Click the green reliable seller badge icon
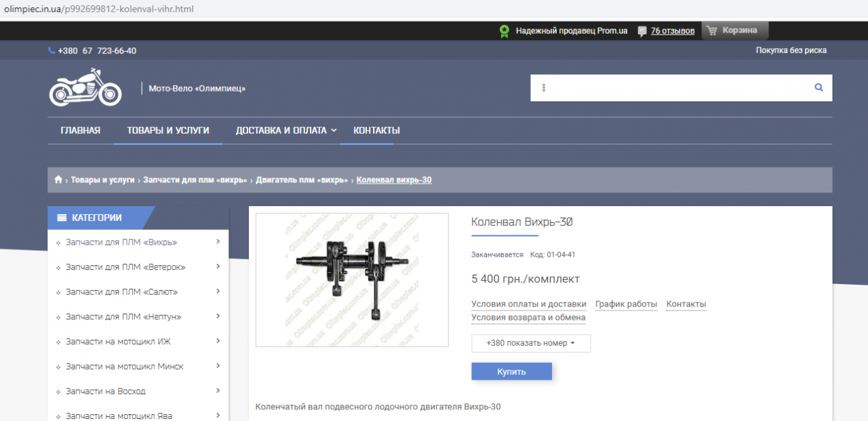868x421 pixels. [x=504, y=31]
